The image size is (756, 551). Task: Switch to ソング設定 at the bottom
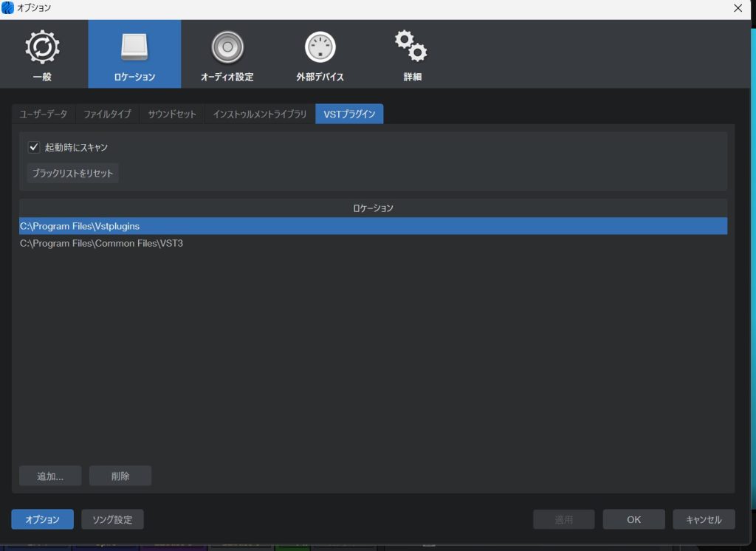point(112,519)
